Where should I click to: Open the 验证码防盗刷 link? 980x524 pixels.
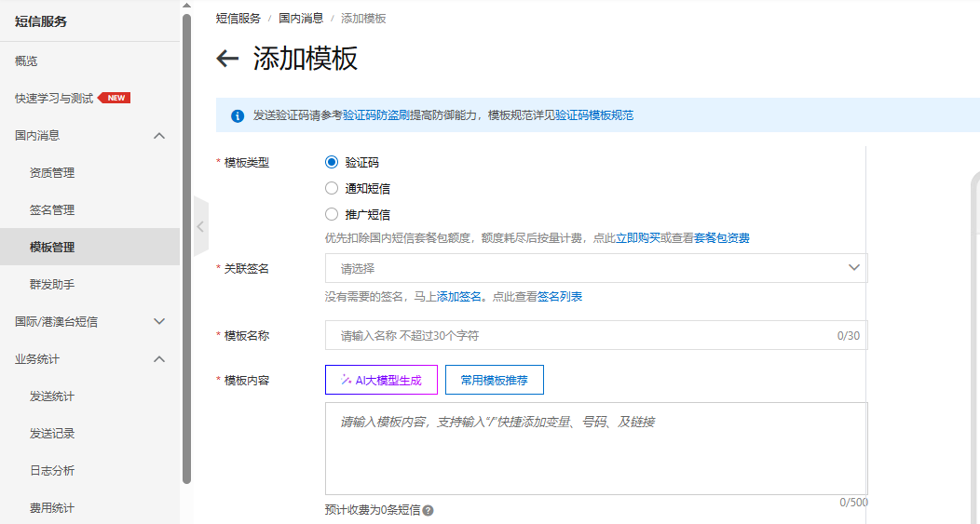click(x=376, y=114)
